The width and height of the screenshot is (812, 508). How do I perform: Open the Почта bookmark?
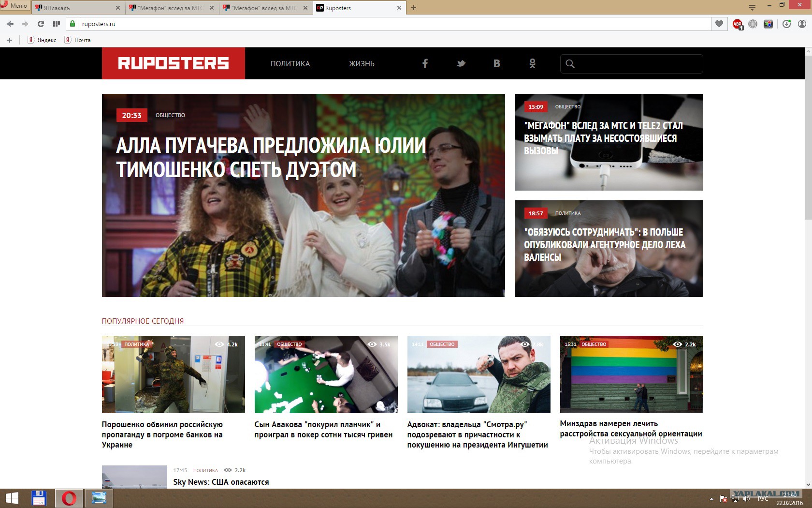click(x=78, y=40)
